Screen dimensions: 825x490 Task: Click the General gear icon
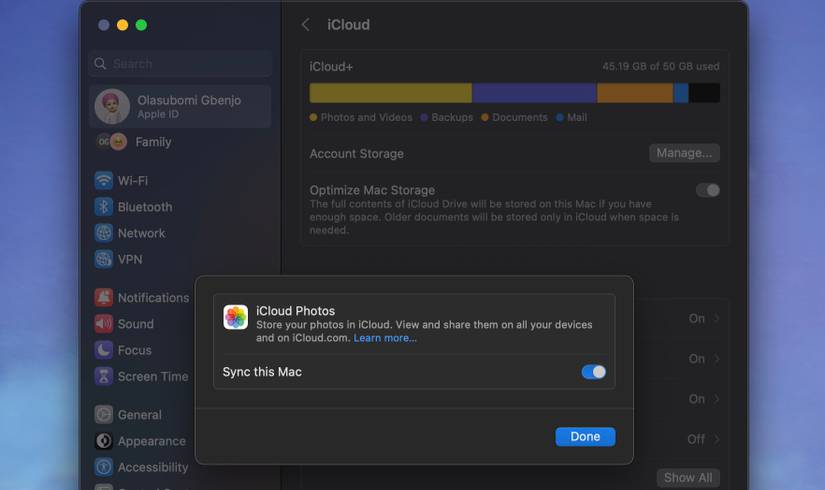pyautogui.click(x=104, y=415)
